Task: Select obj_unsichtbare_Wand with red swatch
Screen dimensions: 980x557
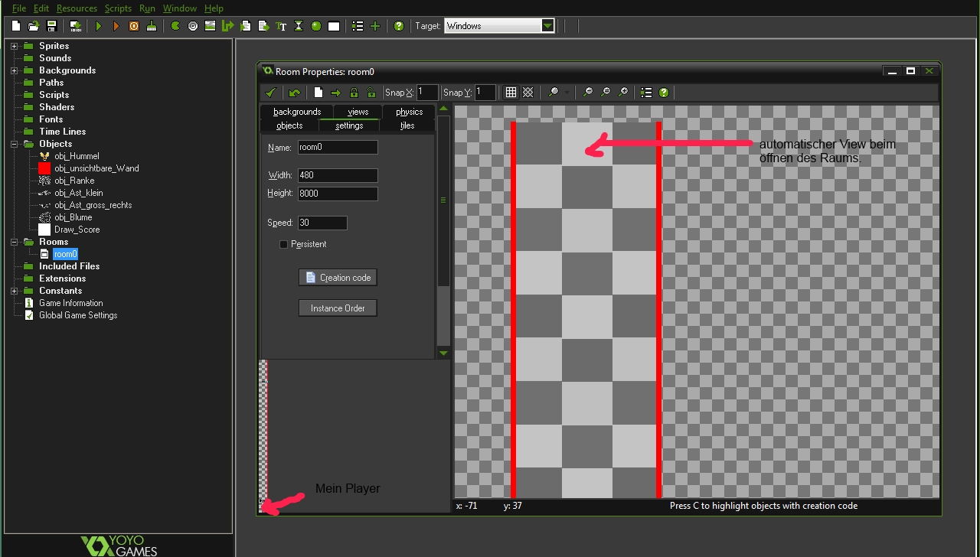Action: (96, 168)
